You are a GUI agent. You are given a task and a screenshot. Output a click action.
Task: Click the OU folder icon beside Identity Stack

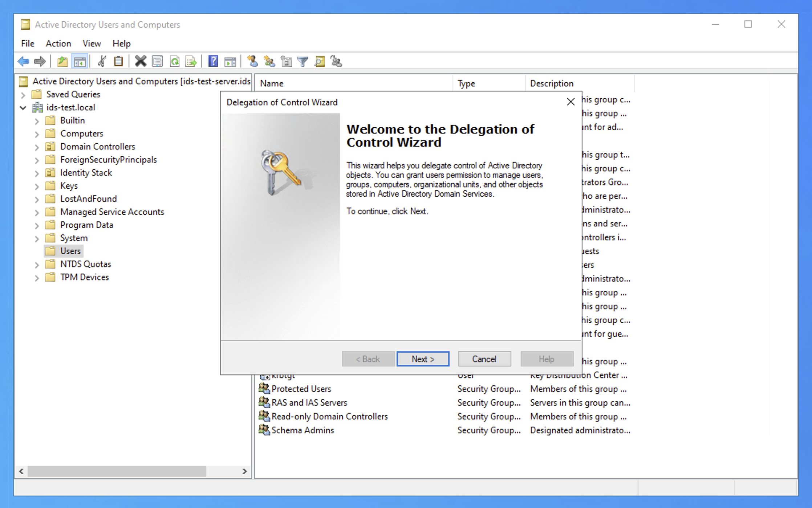pyautogui.click(x=50, y=172)
